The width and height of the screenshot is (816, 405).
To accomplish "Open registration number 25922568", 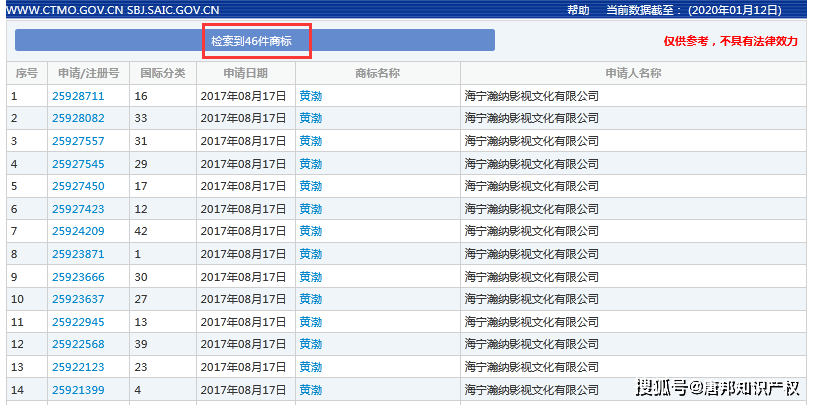I will coord(78,344).
